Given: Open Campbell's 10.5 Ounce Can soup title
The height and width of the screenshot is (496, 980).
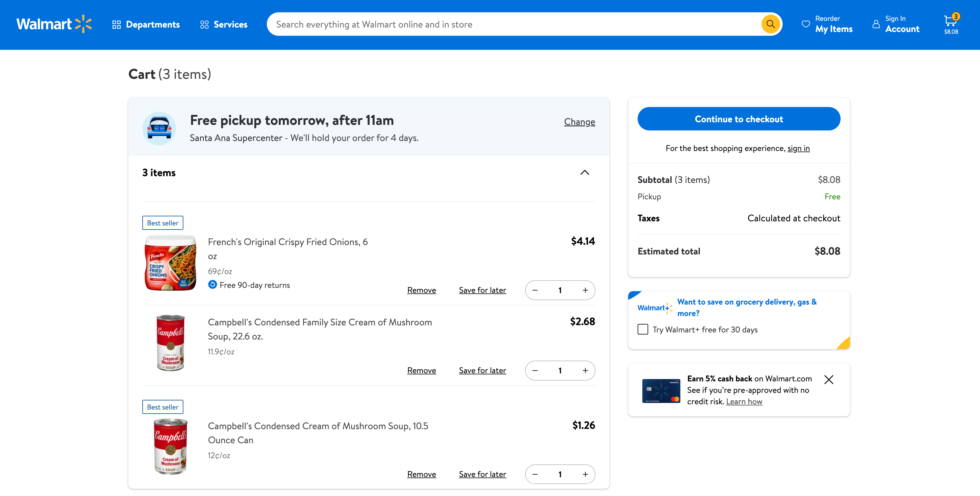Looking at the screenshot, I should [318, 433].
